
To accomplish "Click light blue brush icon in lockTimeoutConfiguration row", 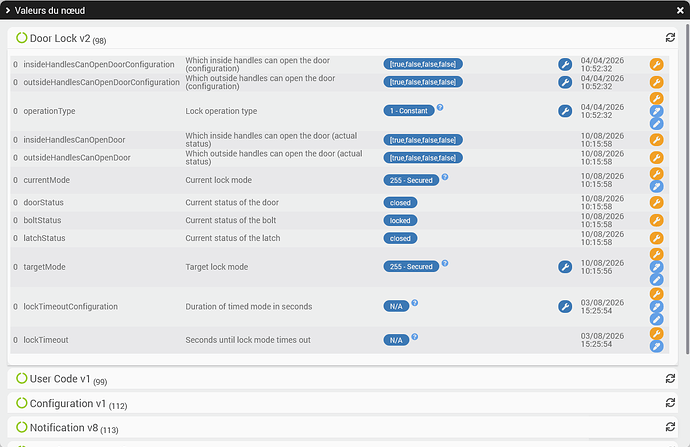I will tap(657, 306).
